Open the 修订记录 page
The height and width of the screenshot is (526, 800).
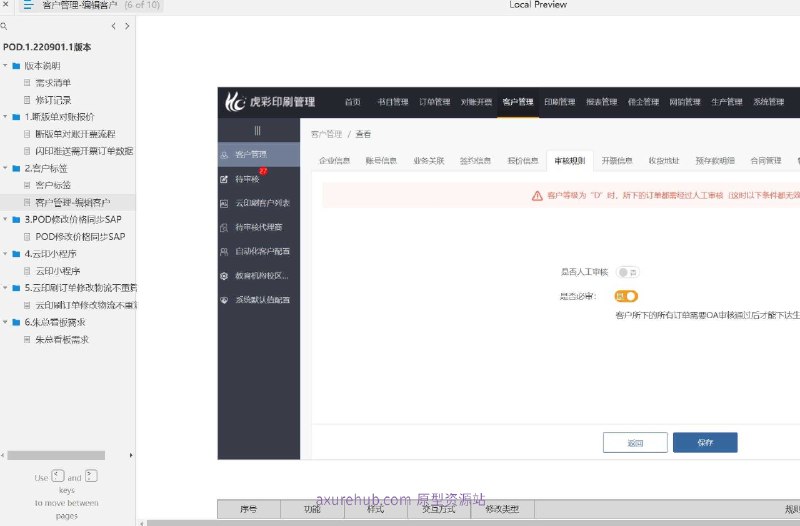(x=53, y=100)
